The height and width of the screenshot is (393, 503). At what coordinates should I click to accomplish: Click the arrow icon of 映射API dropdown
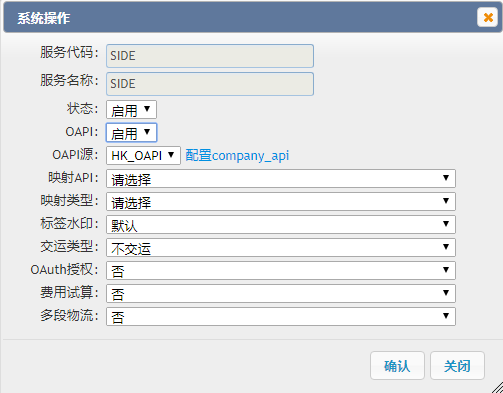coord(446,178)
